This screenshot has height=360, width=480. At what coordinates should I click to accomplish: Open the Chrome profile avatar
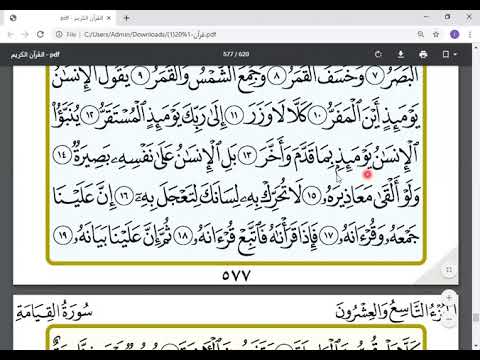click(455, 34)
